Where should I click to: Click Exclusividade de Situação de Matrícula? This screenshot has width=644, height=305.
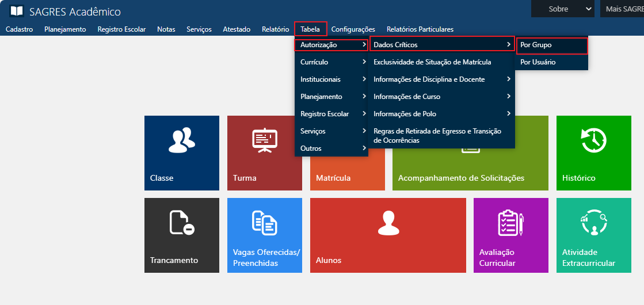point(432,62)
